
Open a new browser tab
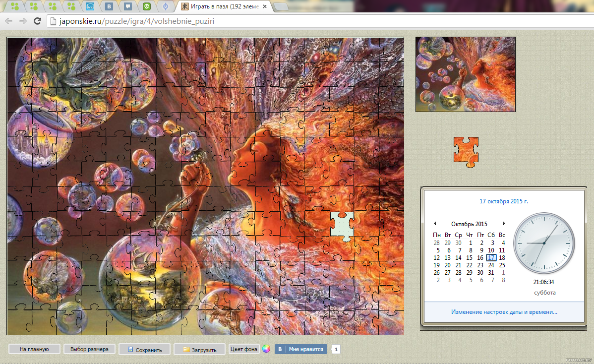coord(281,6)
